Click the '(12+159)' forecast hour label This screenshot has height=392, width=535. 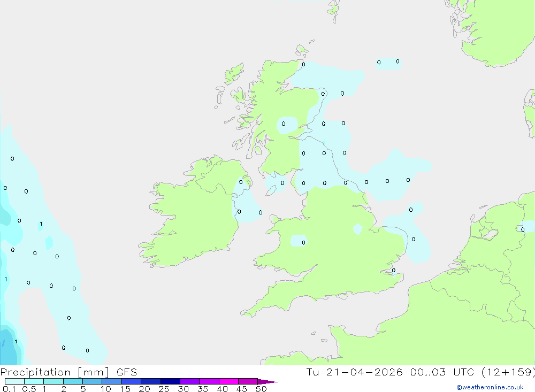[x=508, y=372]
